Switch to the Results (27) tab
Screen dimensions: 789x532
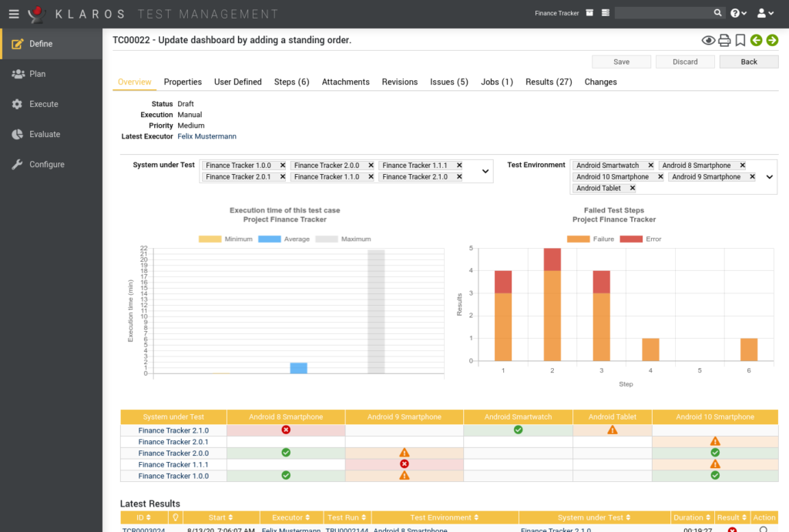[x=549, y=82]
